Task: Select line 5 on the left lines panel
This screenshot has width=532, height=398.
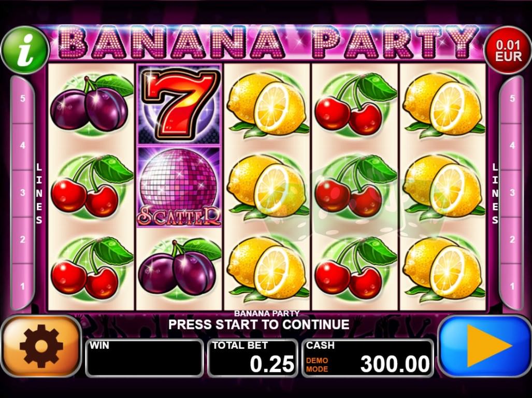Action: click(23, 99)
